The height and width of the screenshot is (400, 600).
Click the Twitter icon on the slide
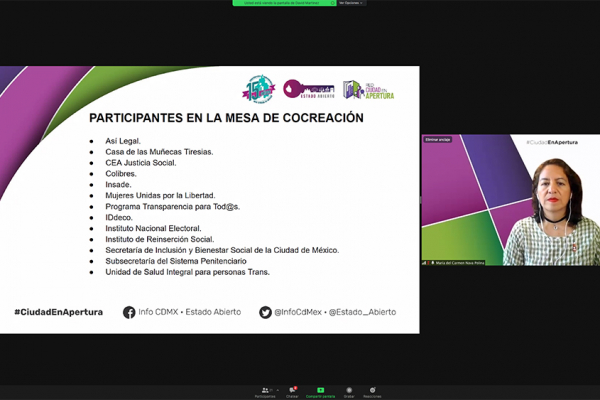(265, 312)
